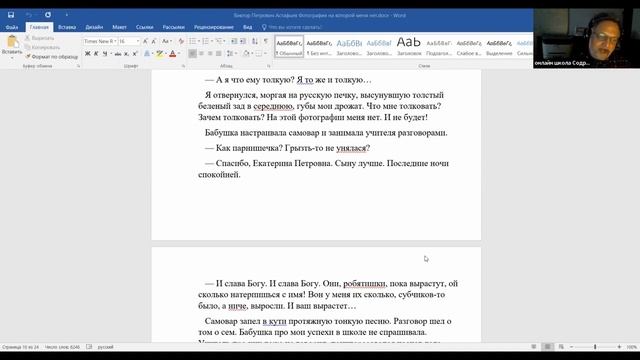Open the Абзац paragraph dialog launcher
The width and height of the screenshot is (640, 360).
269,66
